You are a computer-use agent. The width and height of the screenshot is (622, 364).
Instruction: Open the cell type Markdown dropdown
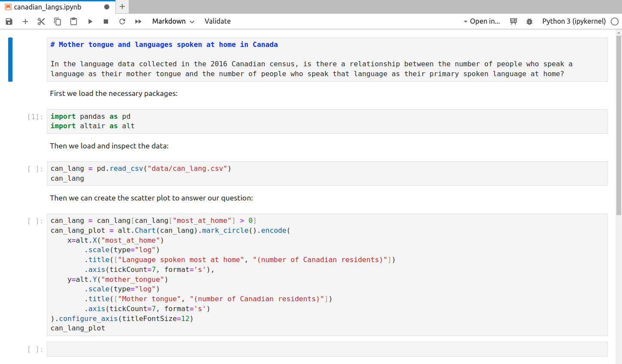(x=173, y=22)
